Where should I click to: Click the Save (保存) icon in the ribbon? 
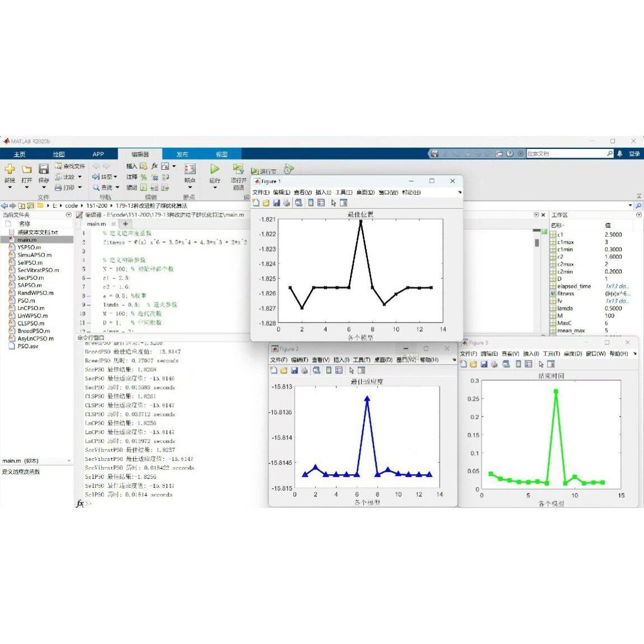44,169
